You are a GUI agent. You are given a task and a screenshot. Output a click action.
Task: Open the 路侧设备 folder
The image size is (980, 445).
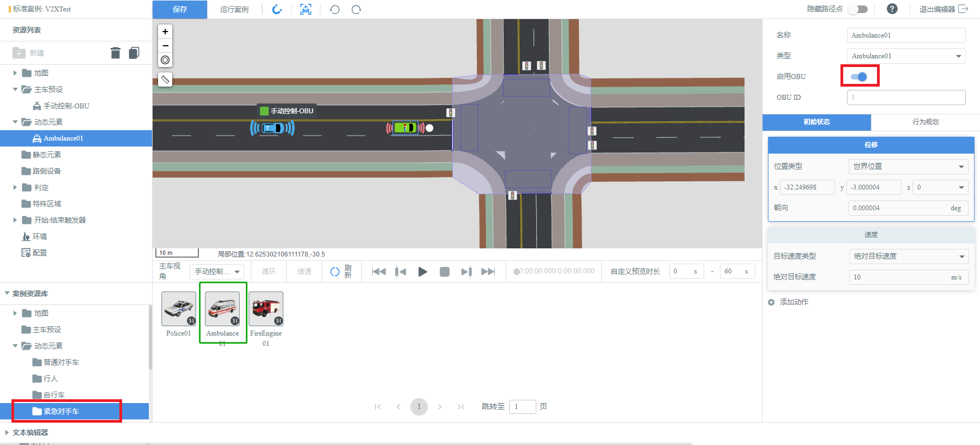pyautogui.click(x=41, y=171)
